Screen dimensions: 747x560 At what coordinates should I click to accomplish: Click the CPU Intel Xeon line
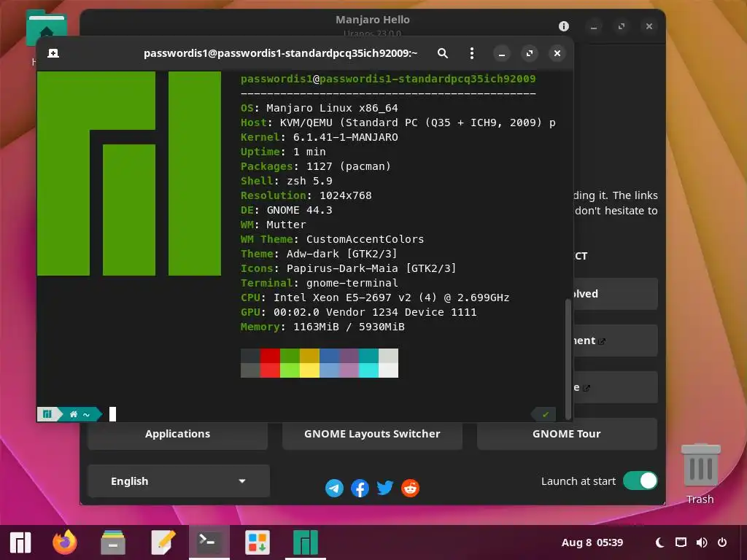coord(375,297)
